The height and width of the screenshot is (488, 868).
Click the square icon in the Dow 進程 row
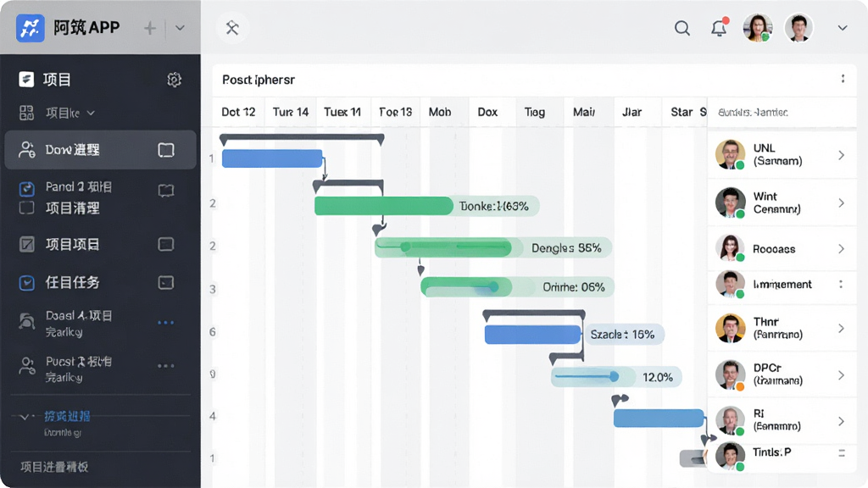click(x=166, y=150)
